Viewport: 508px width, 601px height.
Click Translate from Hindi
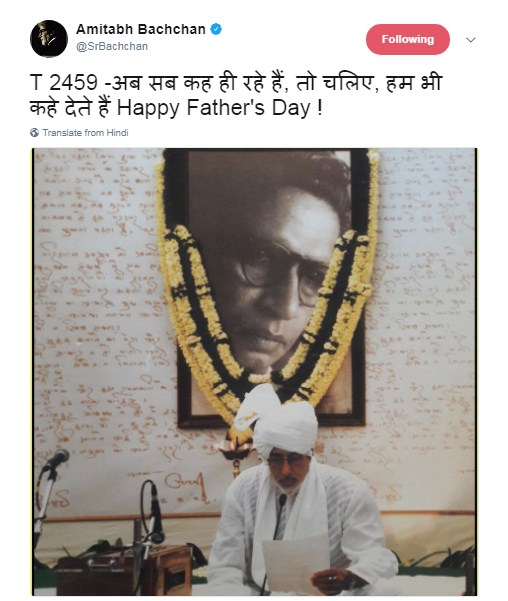[85, 133]
